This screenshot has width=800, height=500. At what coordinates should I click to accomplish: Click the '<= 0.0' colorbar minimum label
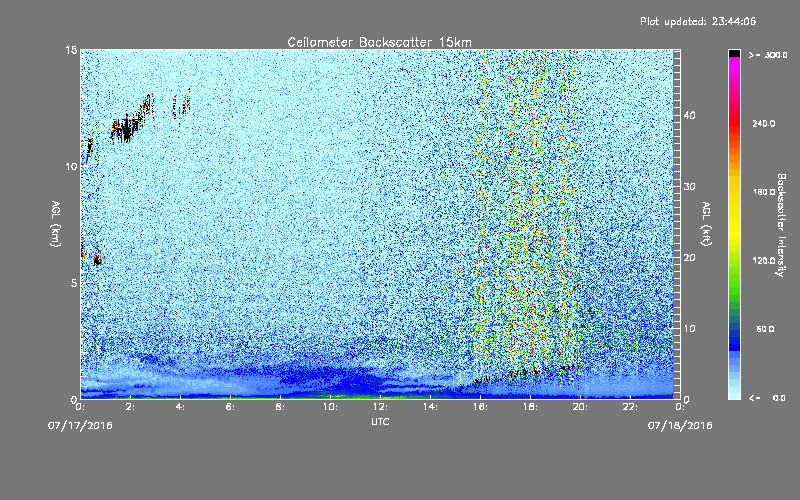(767, 398)
